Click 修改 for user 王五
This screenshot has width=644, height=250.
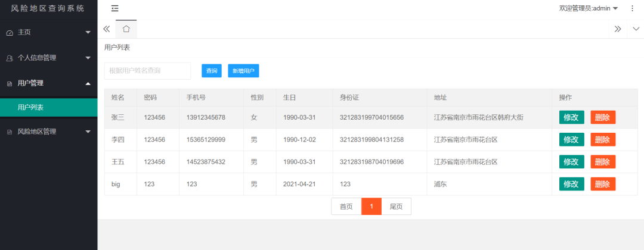pyautogui.click(x=571, y=161)
